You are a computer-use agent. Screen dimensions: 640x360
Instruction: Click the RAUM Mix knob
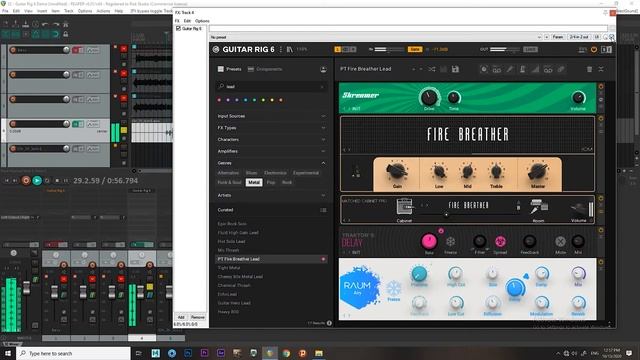coord(578,273)
